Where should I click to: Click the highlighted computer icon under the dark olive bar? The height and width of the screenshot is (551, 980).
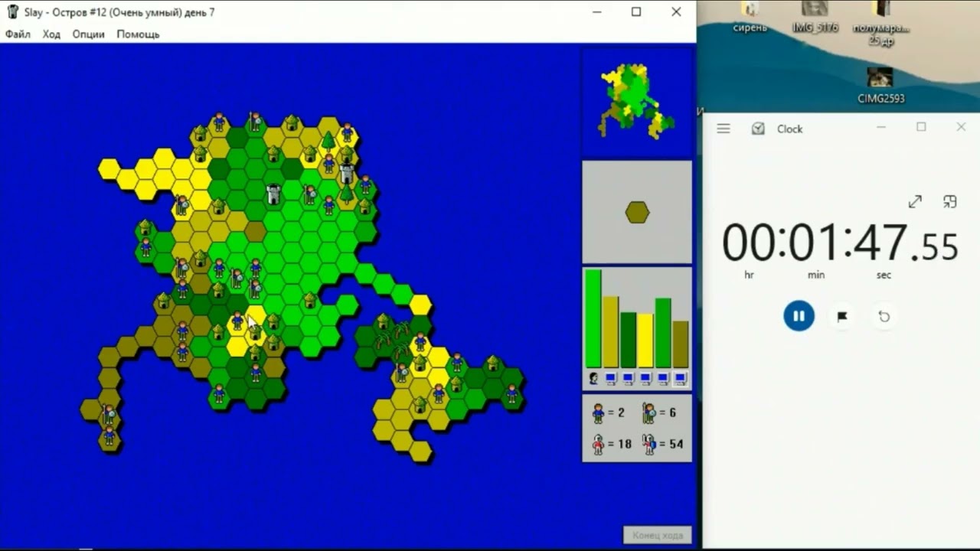(681, 378)
